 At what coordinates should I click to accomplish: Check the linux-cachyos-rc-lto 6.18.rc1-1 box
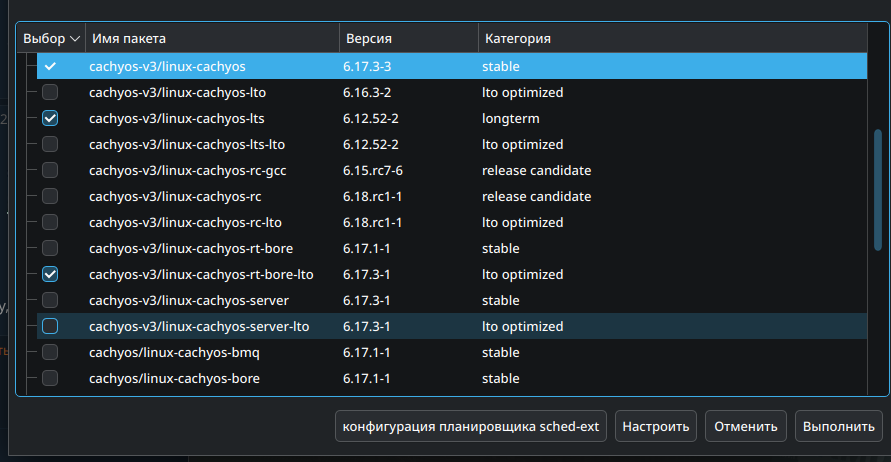click(50, 222)
